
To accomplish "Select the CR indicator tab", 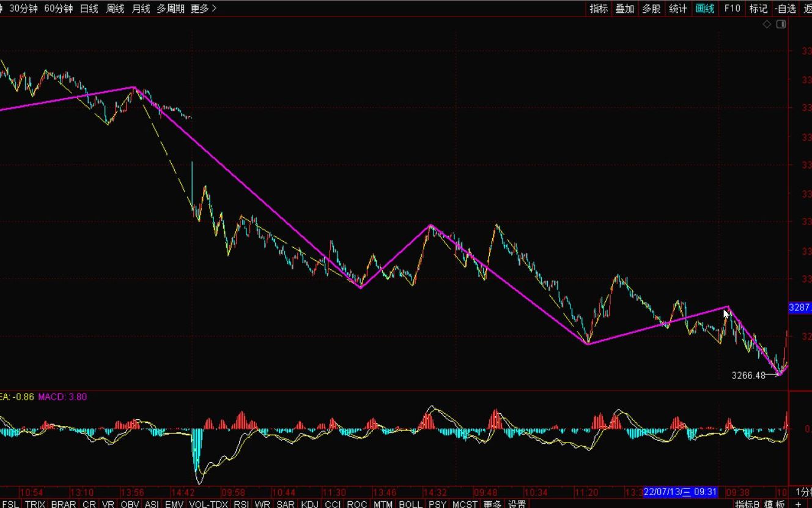I will click(x=89, y=504).
